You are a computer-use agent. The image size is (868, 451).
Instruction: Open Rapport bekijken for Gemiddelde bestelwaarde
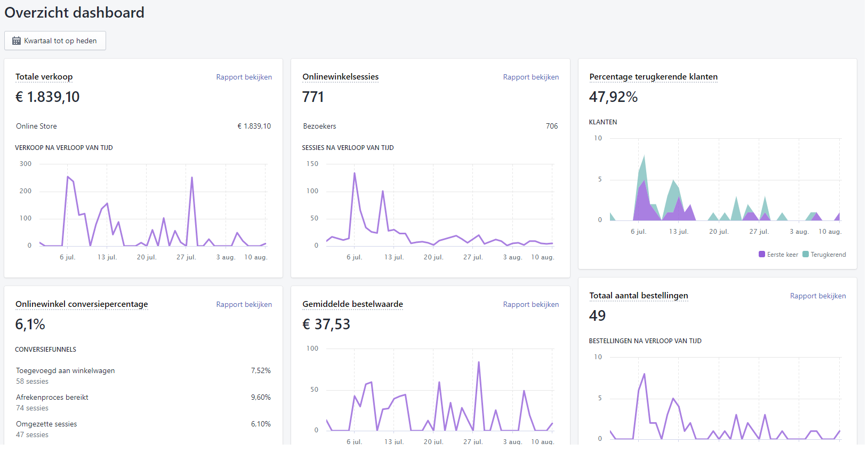(x=531, y=304)
